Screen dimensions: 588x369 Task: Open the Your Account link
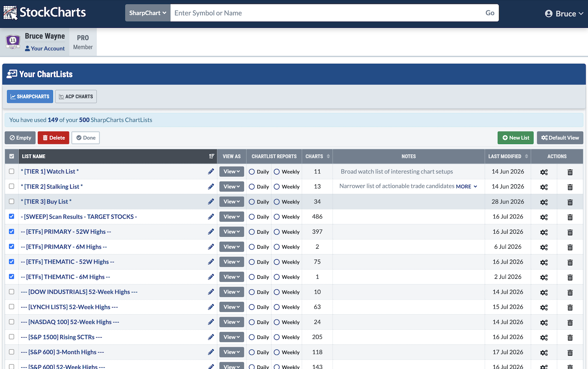click(45, 48)
